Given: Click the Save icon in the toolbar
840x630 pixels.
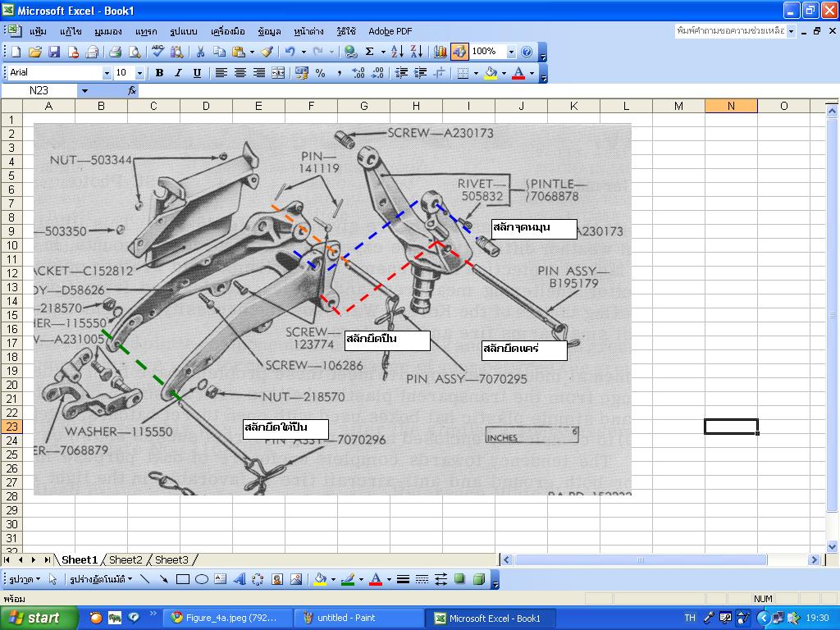Looking at the screenshot, I should pyautogui.click(x=54, y=52).
